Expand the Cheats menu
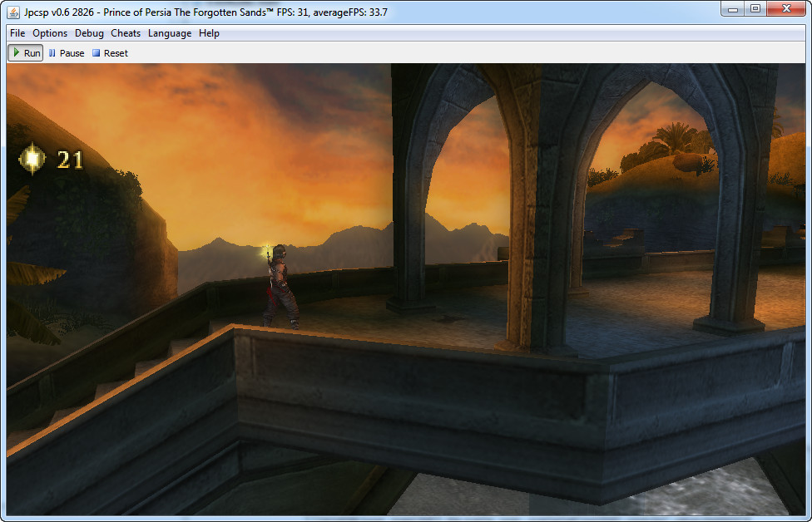Image resolution: width=812 pixels, height=522 pixels. (x=126, y=33)
